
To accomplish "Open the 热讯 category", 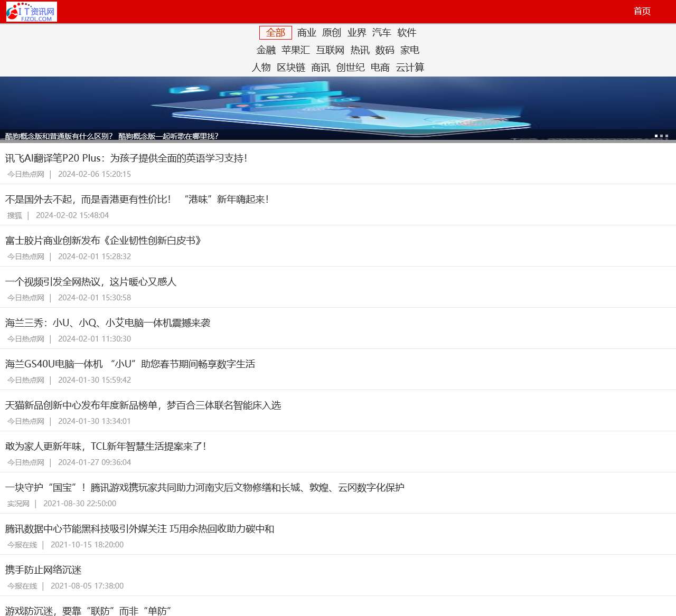I will pyautogui.click(x=360, y=50).
